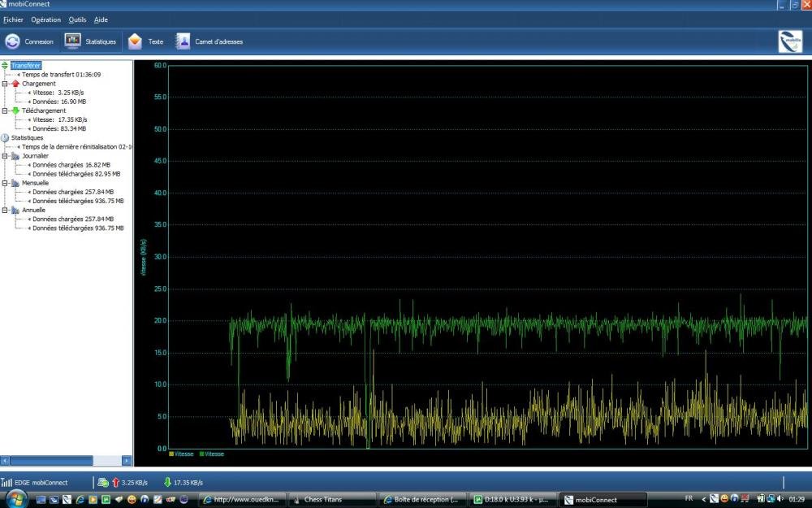Collapse the Journalier statistics node
The width and height of the screenshot is (812, 508).
coord(5,156)
